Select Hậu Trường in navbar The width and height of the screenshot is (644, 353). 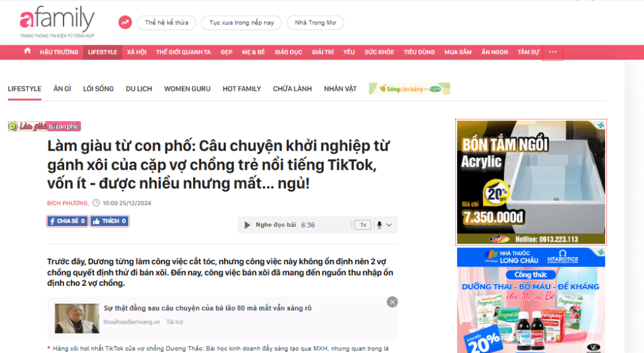(x=58, y=52)
